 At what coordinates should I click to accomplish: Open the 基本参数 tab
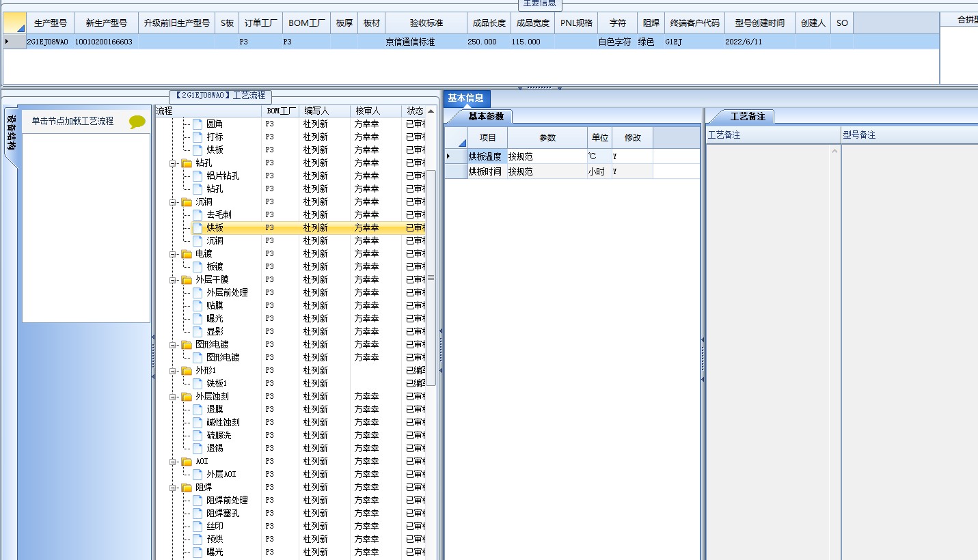(x=485, y=116)
